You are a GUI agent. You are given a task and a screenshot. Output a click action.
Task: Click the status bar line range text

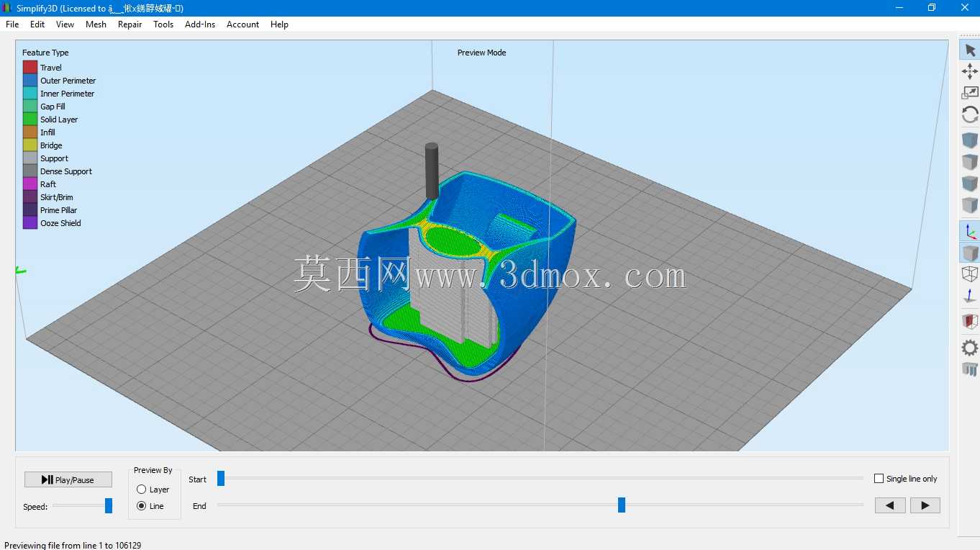(73, 545)
